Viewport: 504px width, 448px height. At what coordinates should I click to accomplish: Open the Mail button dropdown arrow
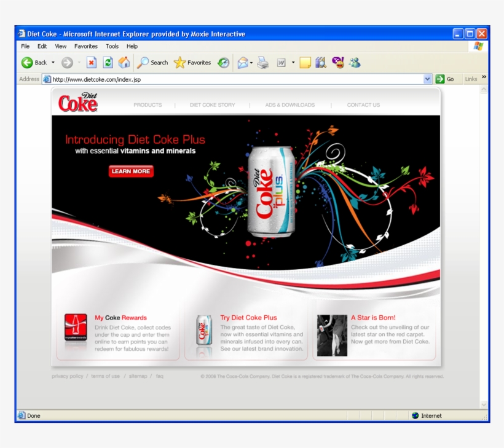point(251,63)
